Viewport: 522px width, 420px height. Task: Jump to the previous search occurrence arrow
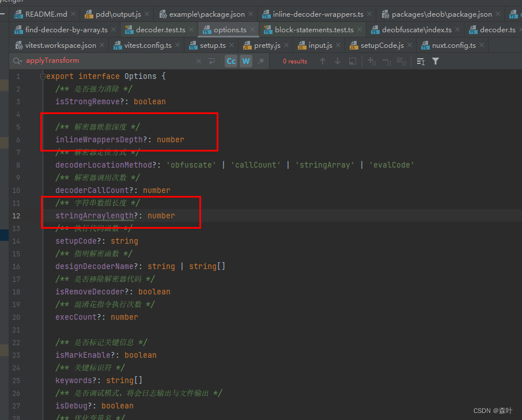point(323,60)
